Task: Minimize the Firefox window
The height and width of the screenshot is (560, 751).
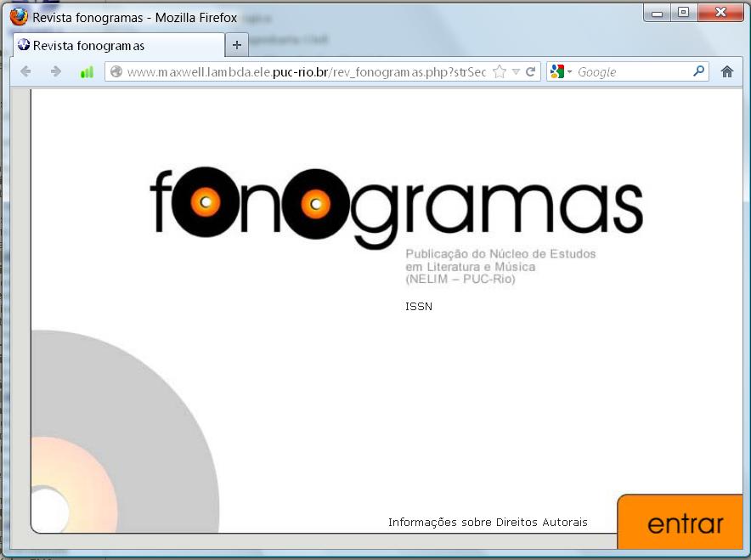Action: pos(658,13)
